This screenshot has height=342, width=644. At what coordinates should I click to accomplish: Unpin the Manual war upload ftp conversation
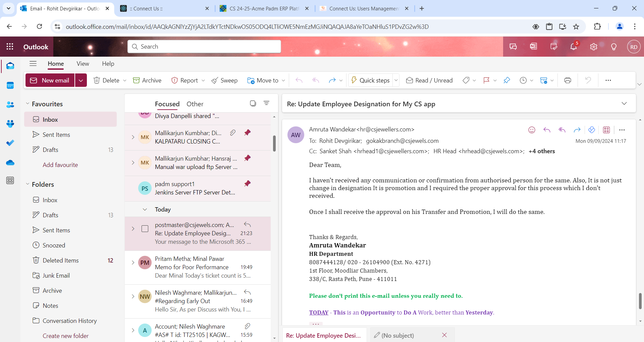248,158
